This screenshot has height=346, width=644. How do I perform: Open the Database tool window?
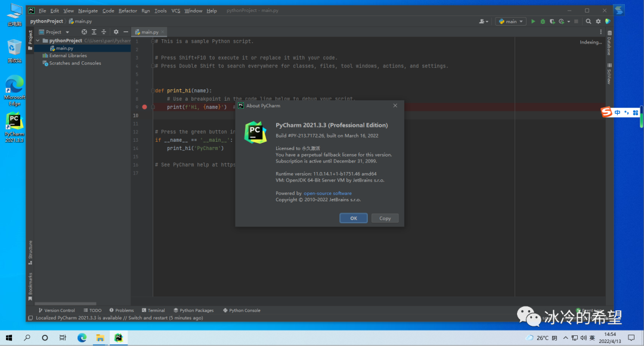[609, 43]
